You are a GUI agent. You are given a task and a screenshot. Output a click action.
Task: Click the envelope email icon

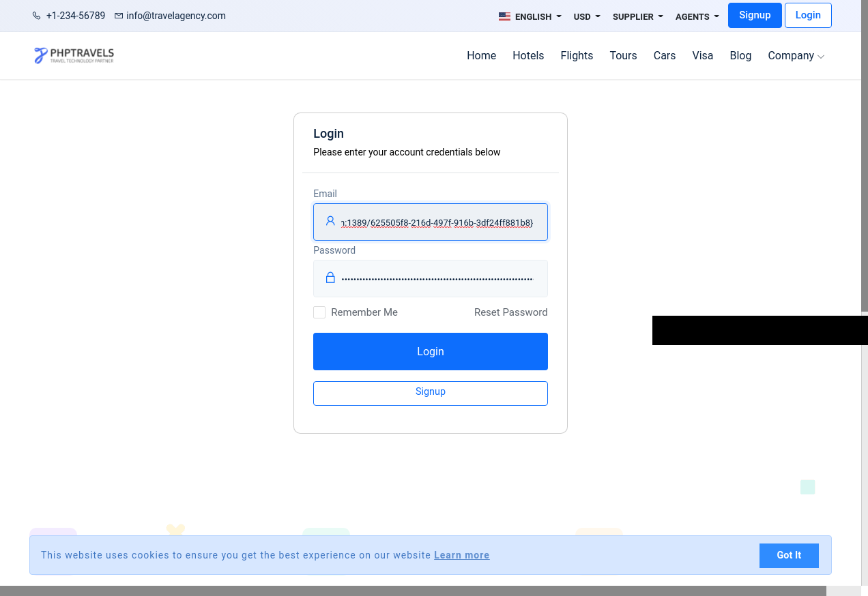[119, 16]
